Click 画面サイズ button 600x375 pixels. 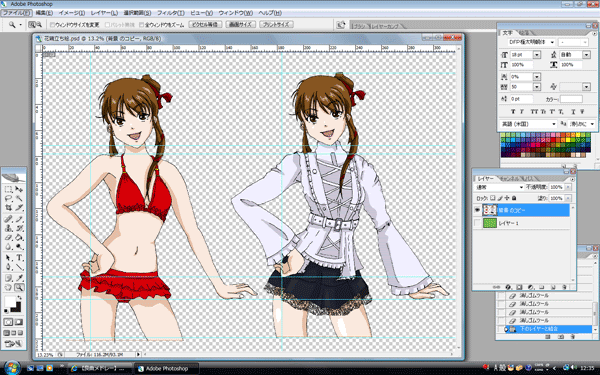tap(240, 24)
